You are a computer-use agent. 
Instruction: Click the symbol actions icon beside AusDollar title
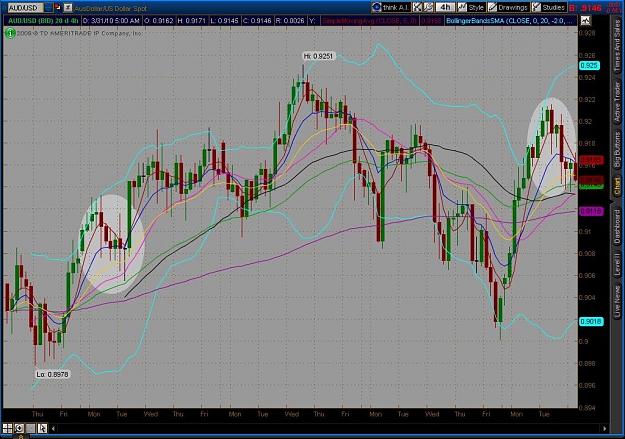pyautogui.click(x=68, y=7)
